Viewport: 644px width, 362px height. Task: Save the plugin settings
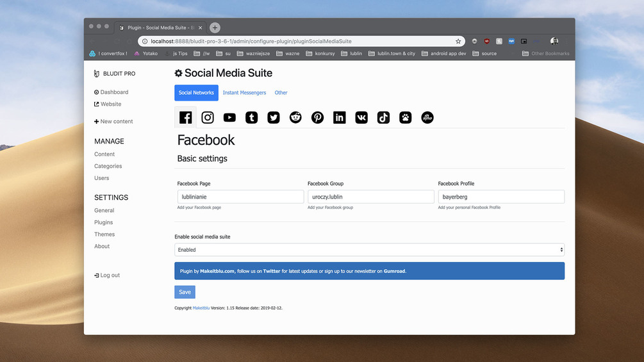click(x=185, y=292)
